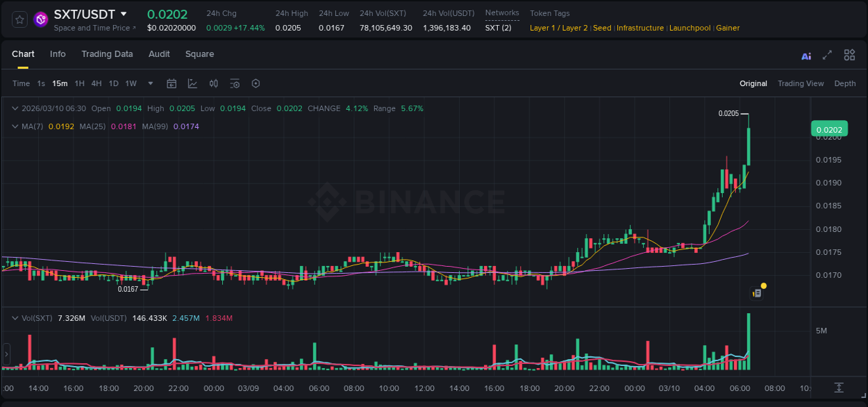The height and width of the screenshot is (407, 868).
Task: Open the chart settings hexagon icon
Action: [256, 83]
